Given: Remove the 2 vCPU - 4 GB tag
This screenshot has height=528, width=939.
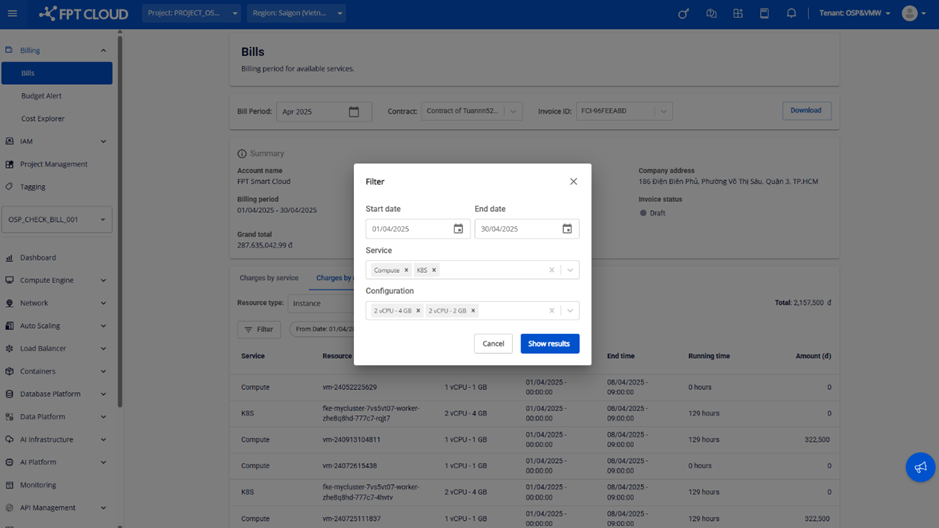Looking at the screenshot, I should 418,311.
